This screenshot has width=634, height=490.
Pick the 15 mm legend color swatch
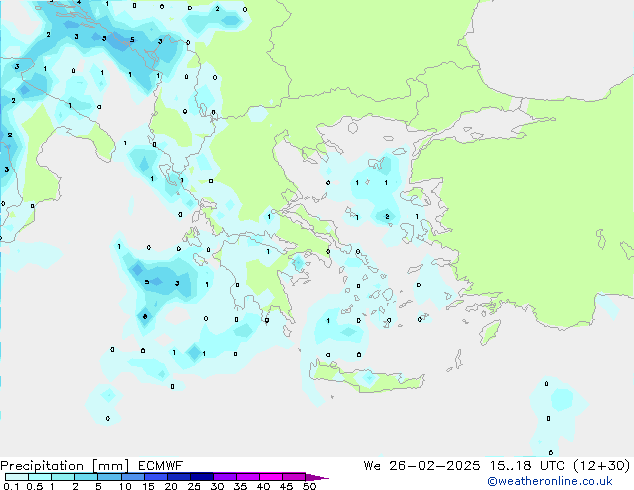click(156, 477)
